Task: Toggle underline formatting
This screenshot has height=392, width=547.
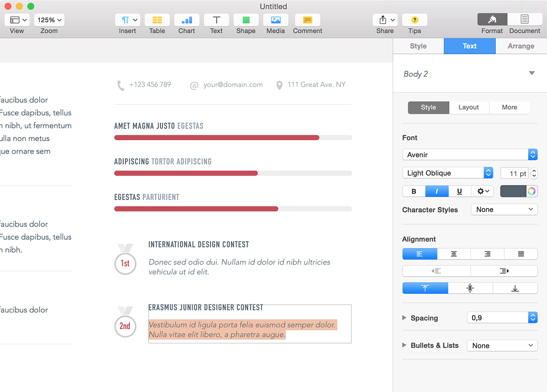Action: click(459, 191)
